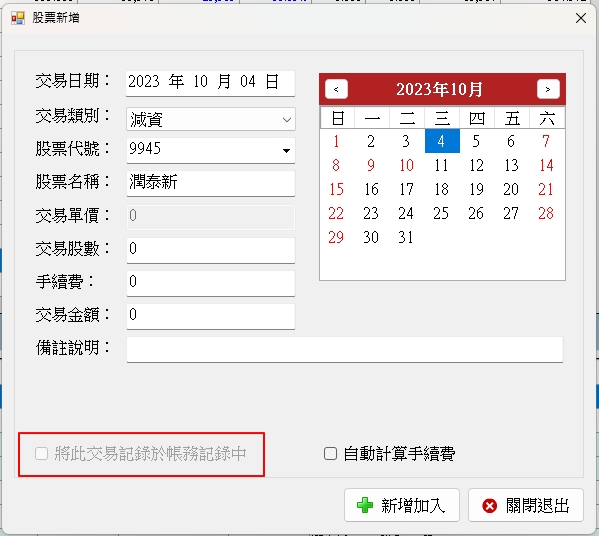Image resolution: width=599 pixels, height=536 pixels.
Task: Enable 自動計算手續費 checkbox
Action: [x=330, y=453]
